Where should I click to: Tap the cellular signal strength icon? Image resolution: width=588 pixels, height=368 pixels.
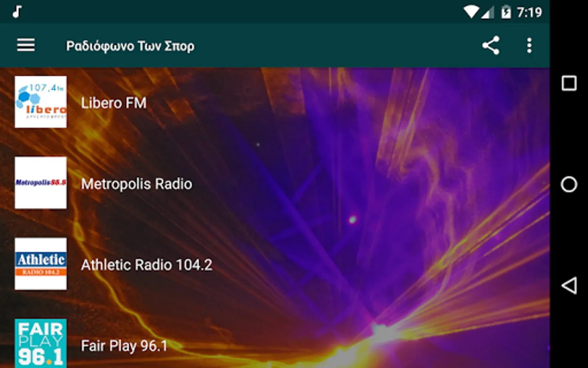click(x=488, y=12)
